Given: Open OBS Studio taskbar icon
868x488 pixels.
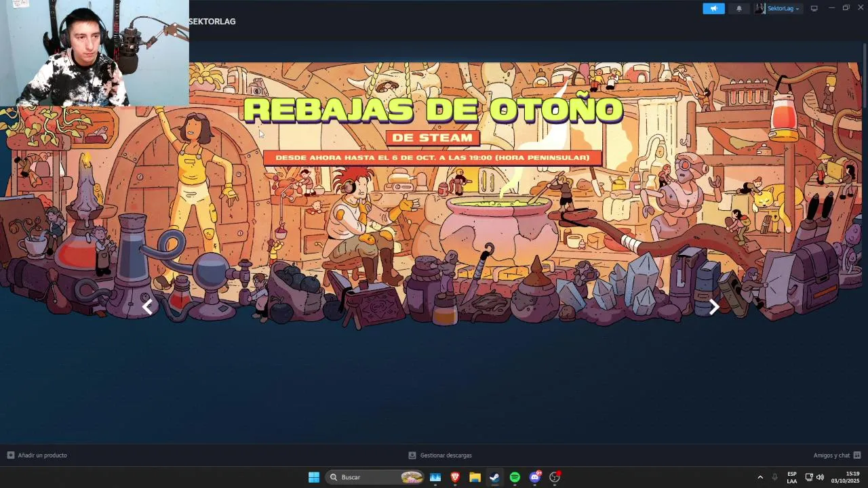Looking at the screenshot, I should pos(555,477).
